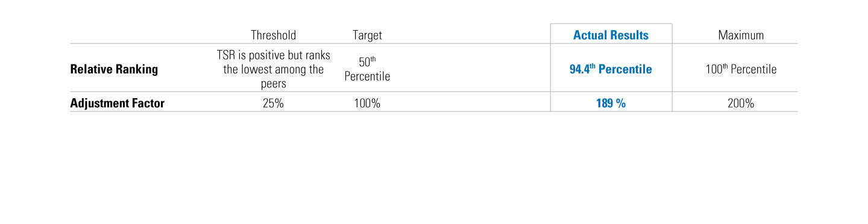Click the word Percentile under 50th
This screenshot has width=868, height=224.
[x=367, y=77]
